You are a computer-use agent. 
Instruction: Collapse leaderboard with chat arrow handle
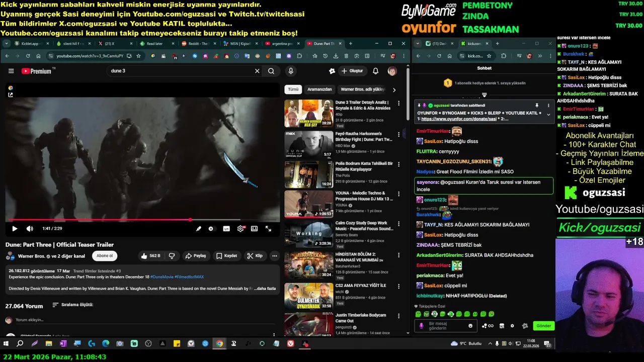[485, 95]
